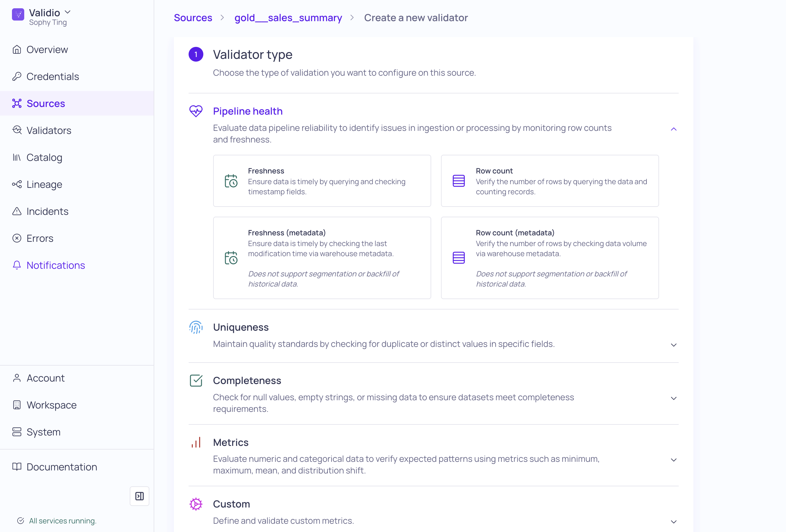Expand Metrics section with chevron
The image size is (786, 532).
point(673,460)
